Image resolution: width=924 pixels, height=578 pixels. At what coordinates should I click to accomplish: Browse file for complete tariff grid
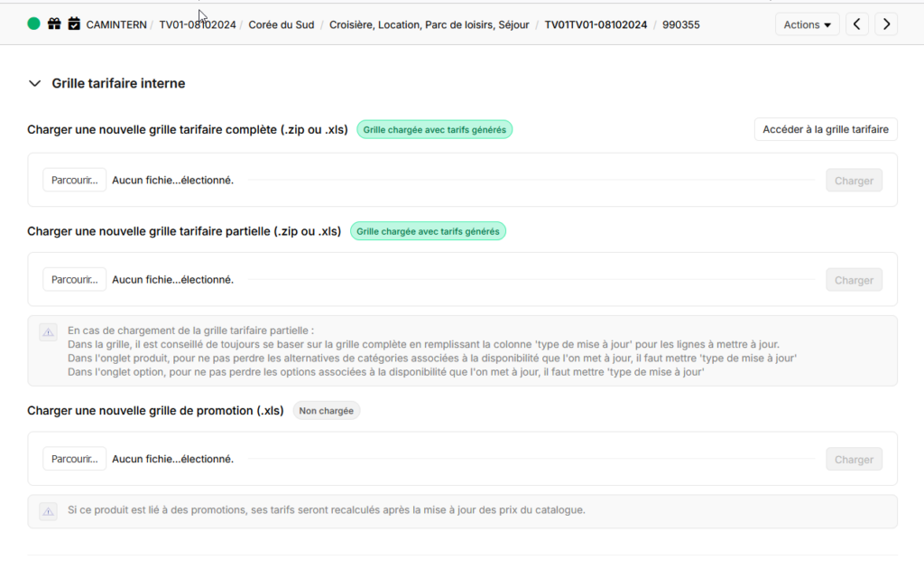(74, 180)
